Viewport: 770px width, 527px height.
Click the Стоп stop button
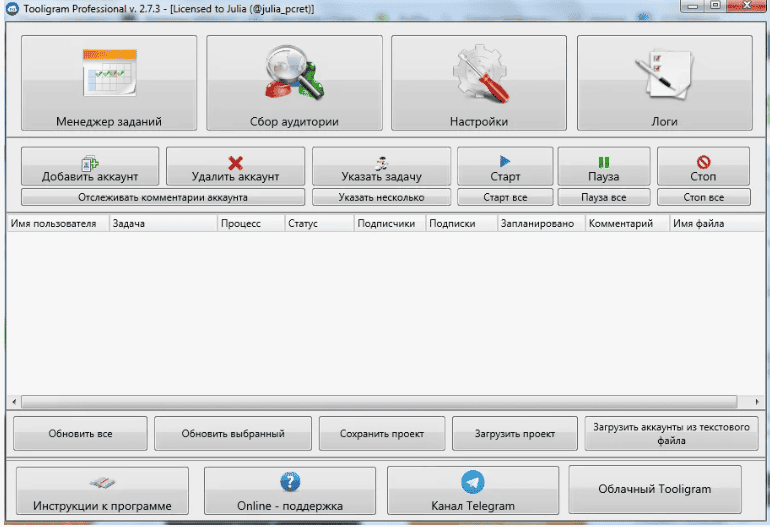[x=703, y=166]
